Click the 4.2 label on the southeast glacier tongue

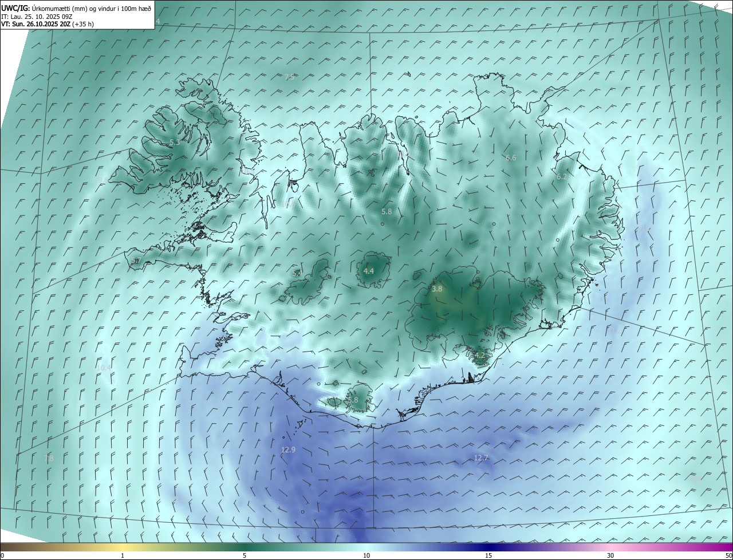(479, 355)
